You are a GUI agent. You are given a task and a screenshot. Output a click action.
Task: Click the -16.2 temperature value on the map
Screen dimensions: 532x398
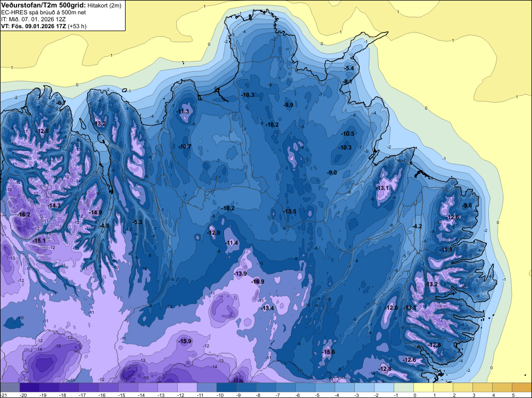24,214
